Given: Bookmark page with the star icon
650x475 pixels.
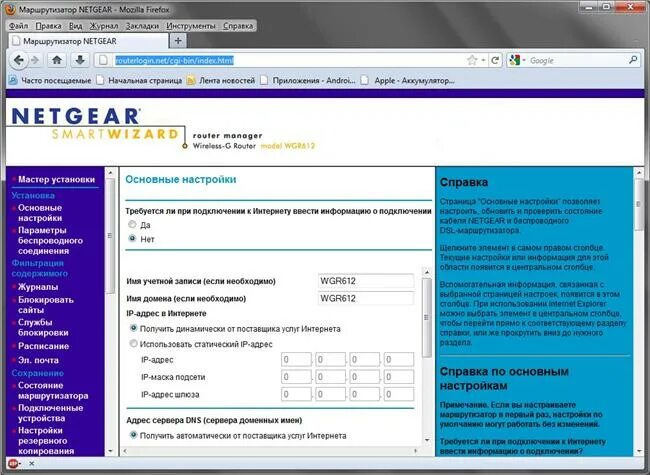Looking at the screenshot, I should click(472, 61).
